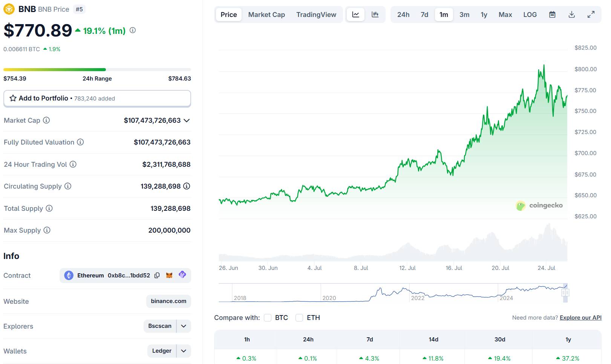
Task: Open Ledger wallet link
Action: [x=162, y=351]
